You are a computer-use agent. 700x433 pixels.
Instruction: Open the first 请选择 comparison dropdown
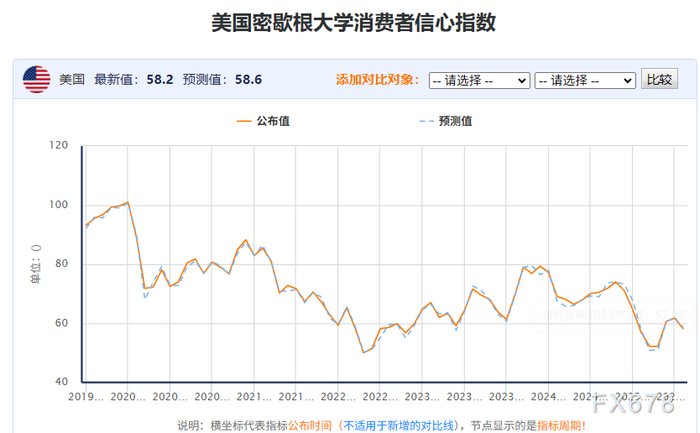coord(479,81)
